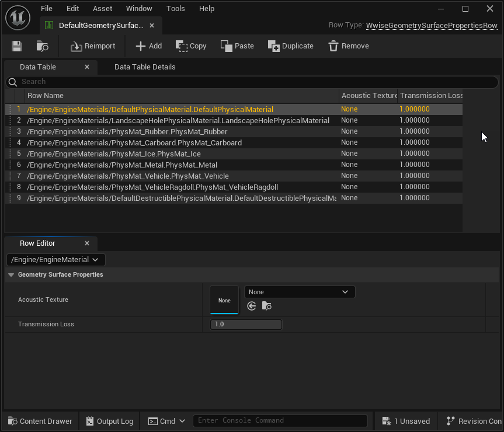Click the WwiseGeometrySurfacePropertiesRow row type link
The height and width of the screenshot is (432, 504).
pyautogui.click(x=432, y=26)
